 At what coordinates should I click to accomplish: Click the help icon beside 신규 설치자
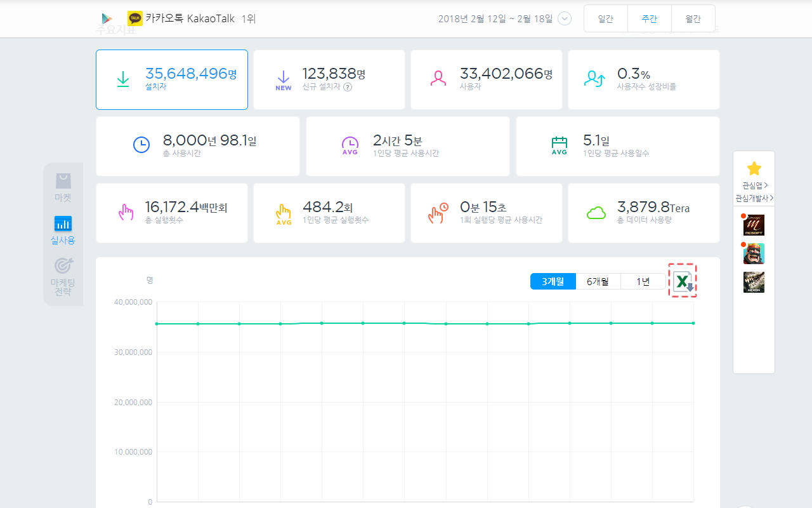[x=348, y=87]
